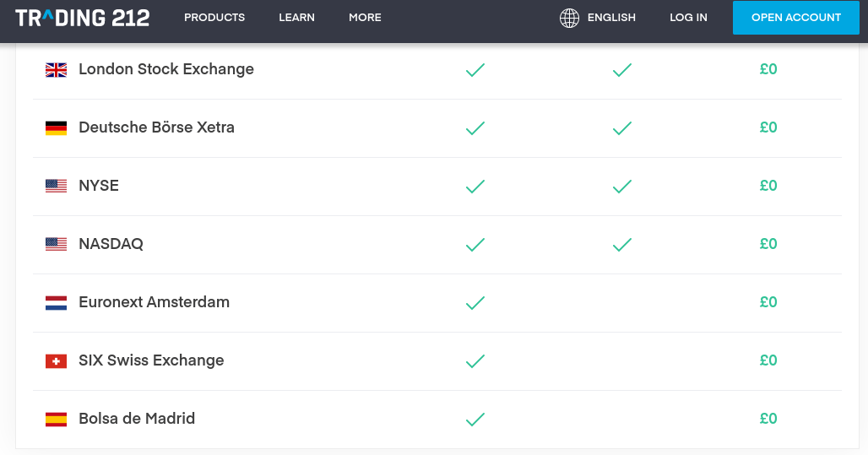Viewport: 868px width, 455px height.
Task: Click the checkmark in Bolsa de Madrid row
Action: pos(475,419)
